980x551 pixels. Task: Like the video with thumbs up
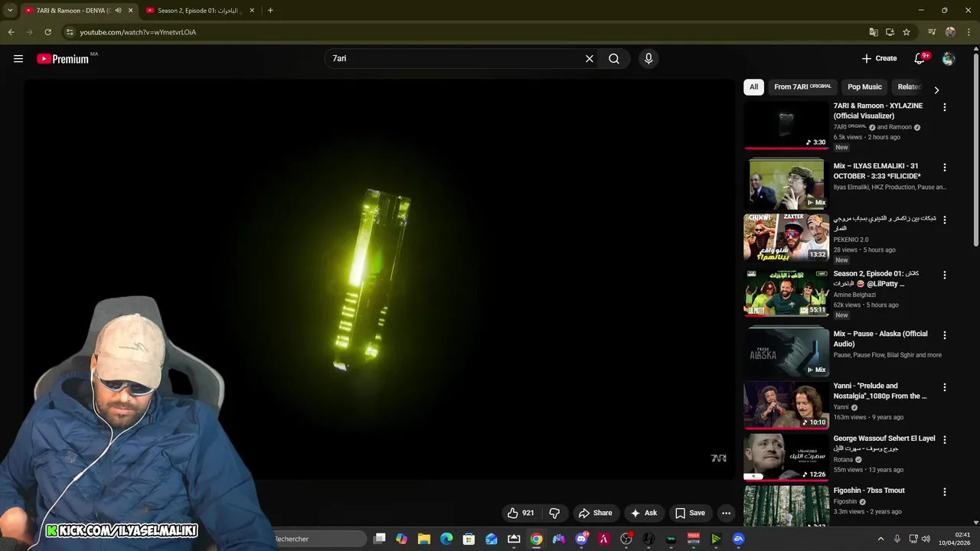click(x=521, y=513)
